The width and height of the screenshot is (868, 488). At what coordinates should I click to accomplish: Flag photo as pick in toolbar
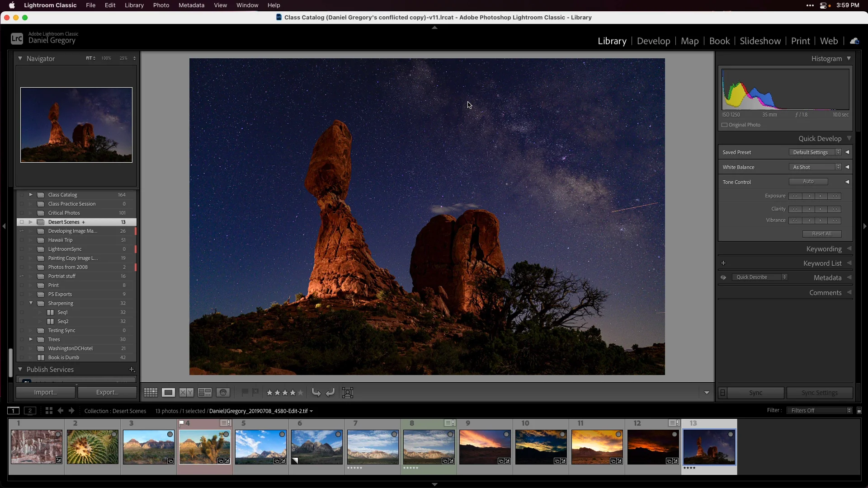pyautogui.click(x=245, y=392)
